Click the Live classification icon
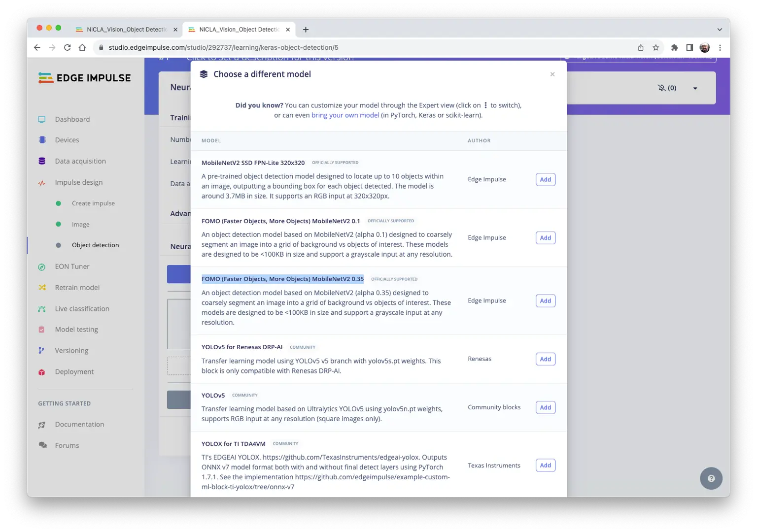This screenshot has width=757, height=532. coord(42,309)
